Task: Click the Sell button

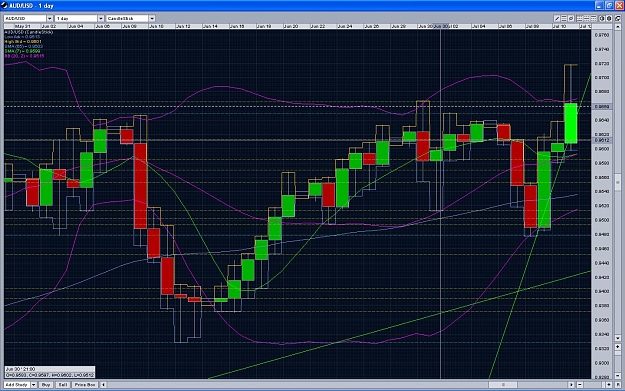Action: tap(63, 385)
